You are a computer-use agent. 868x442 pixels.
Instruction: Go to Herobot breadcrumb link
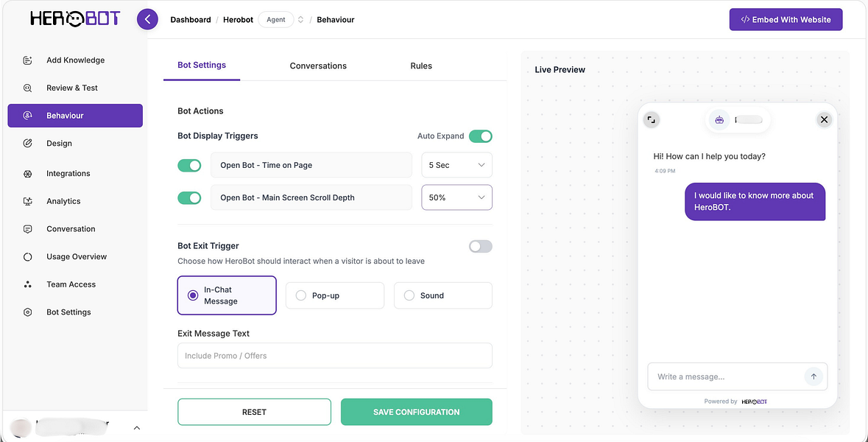click(238, 19)
